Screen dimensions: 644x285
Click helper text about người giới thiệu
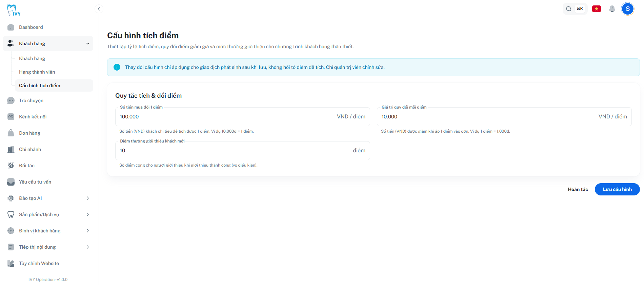(188, 165)
